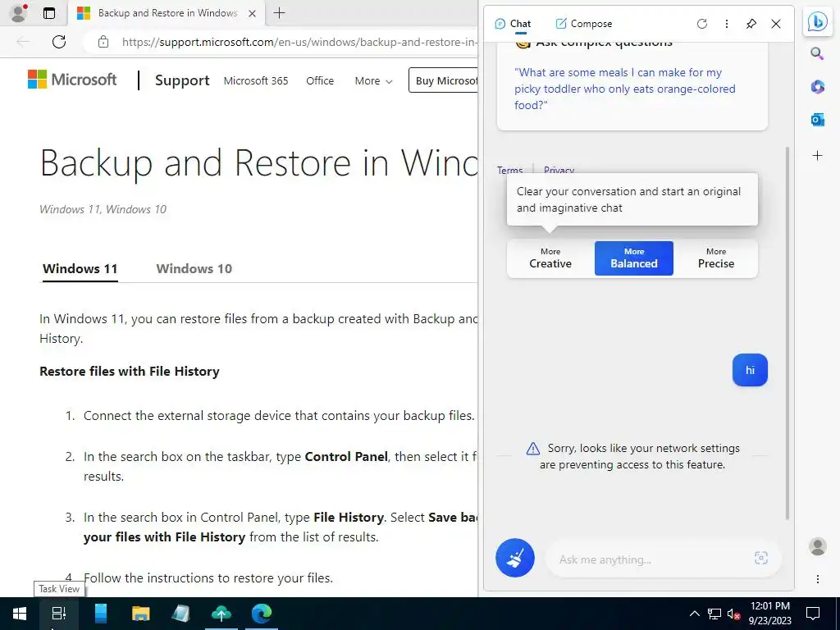Click the visual search icon in chat box
The image size is (840, 630).
760,558
